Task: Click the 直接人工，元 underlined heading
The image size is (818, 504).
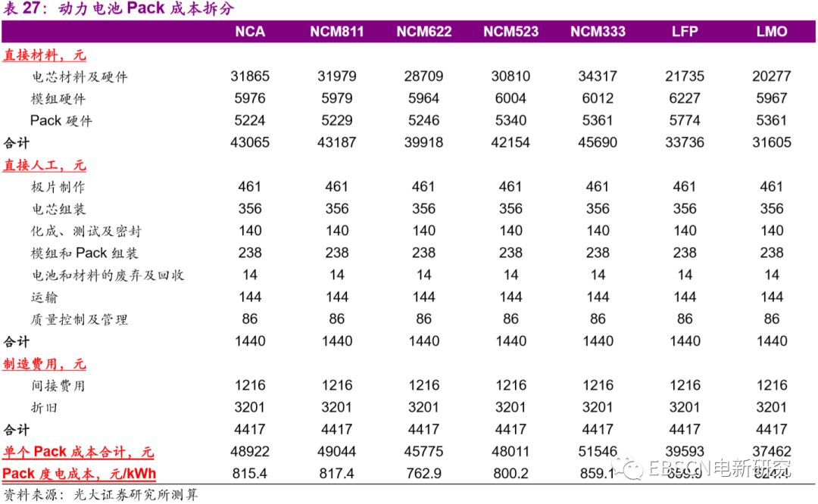Action: pos(45,165)
